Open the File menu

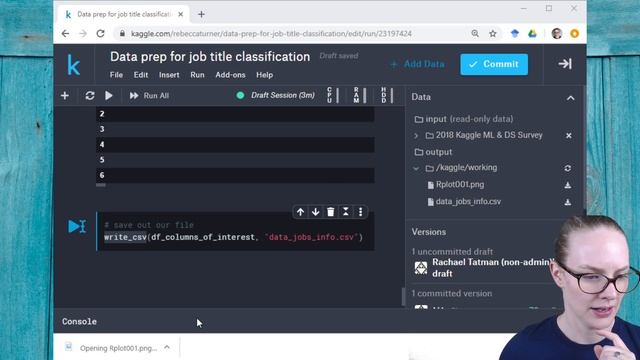click(x=116, y=75)
